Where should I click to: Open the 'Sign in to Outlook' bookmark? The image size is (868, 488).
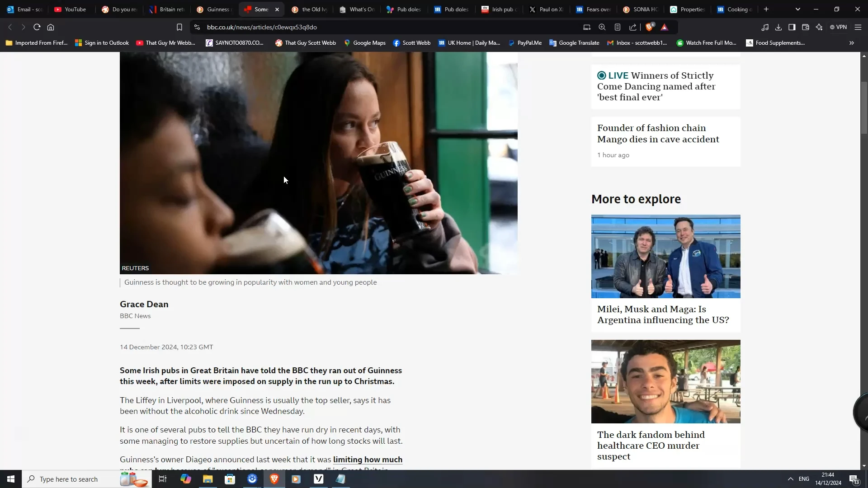pyautogui.click(x=102, y=43)
